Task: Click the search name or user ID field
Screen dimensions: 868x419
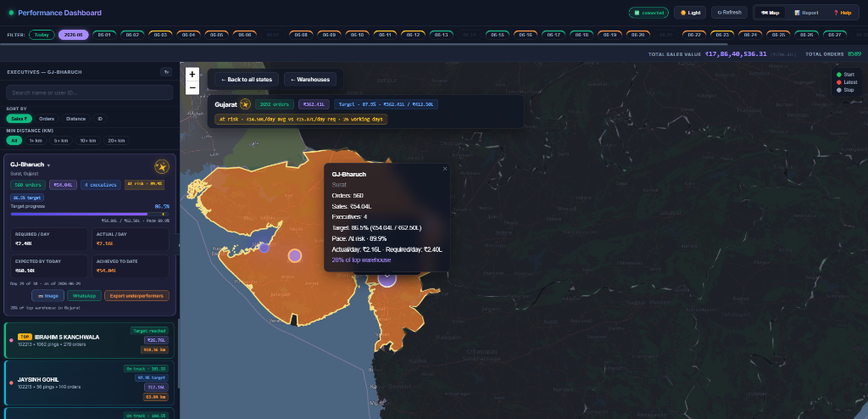Action: pyautogui.click(x=90, y=92)
